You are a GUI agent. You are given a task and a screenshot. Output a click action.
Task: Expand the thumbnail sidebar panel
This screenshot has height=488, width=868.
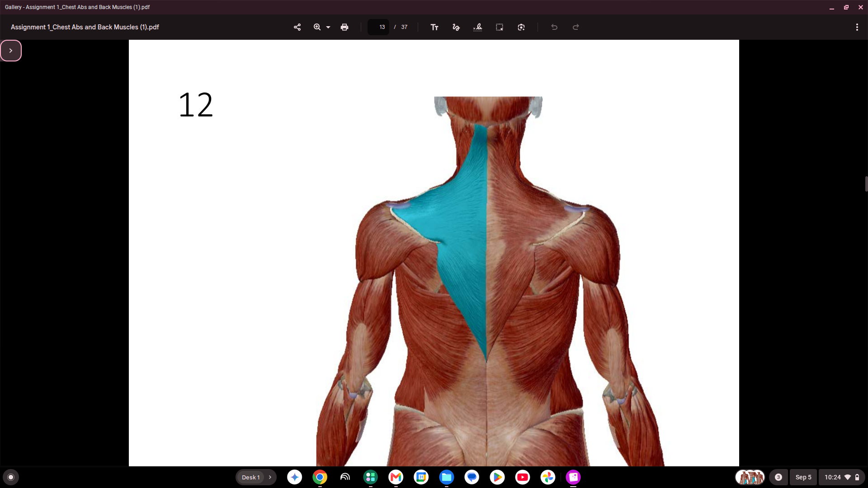coord(11,51)
